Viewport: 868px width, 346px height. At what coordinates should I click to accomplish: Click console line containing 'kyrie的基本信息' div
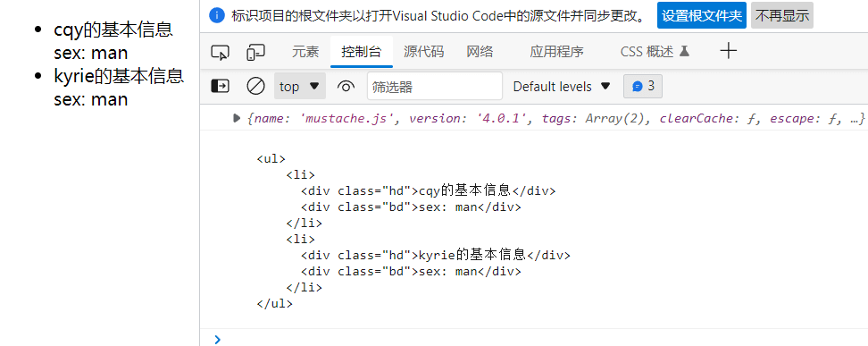point(436,256)
